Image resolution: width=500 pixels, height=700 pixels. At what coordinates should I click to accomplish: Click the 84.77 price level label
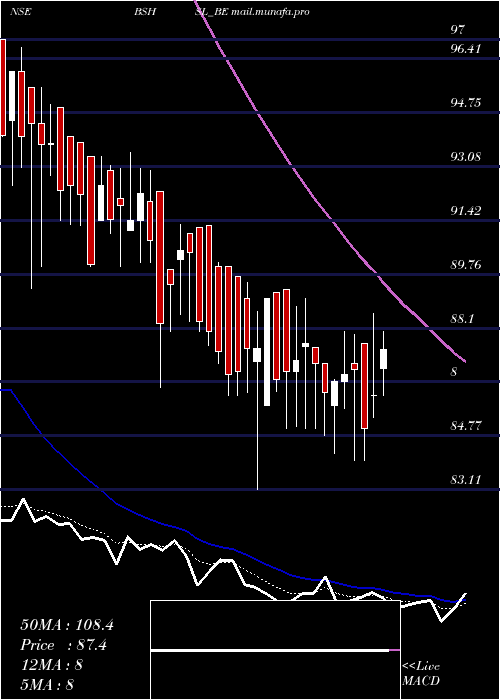[465, 425]
